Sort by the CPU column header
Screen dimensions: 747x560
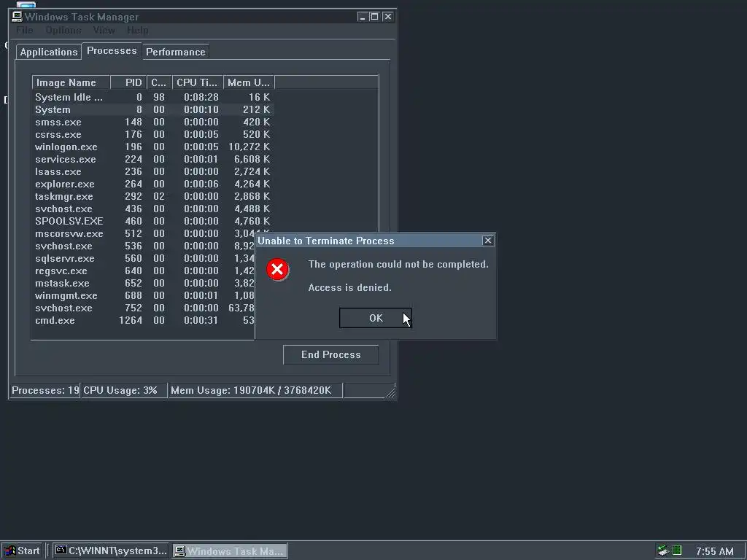[x=159, y=82]
